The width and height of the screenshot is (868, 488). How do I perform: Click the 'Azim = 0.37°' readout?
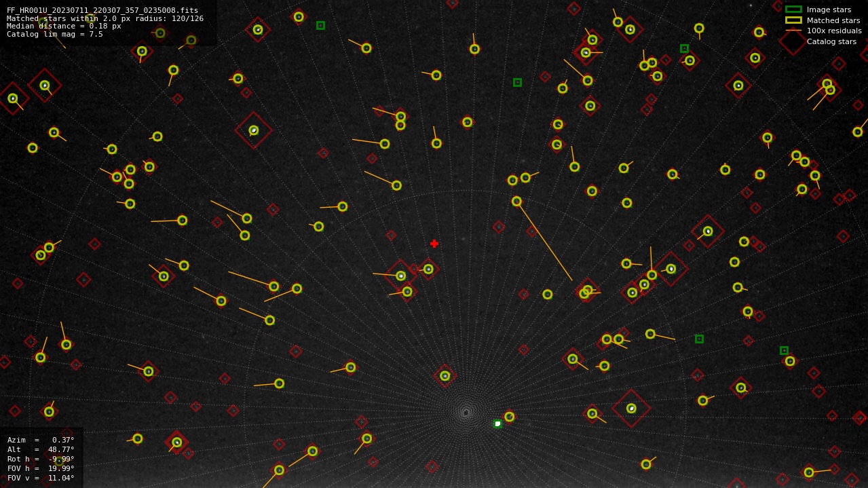tap(41, 440)
